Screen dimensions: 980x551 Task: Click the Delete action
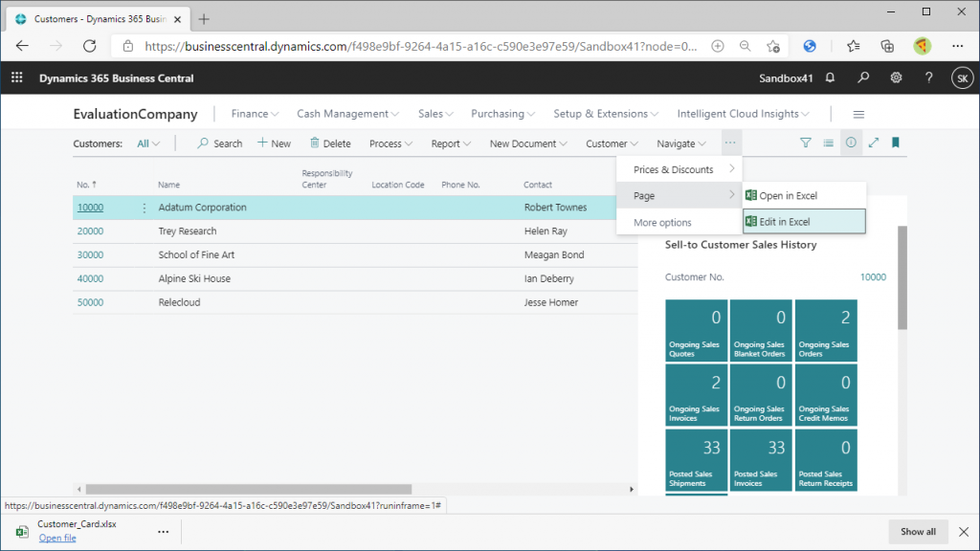point(330,143)
